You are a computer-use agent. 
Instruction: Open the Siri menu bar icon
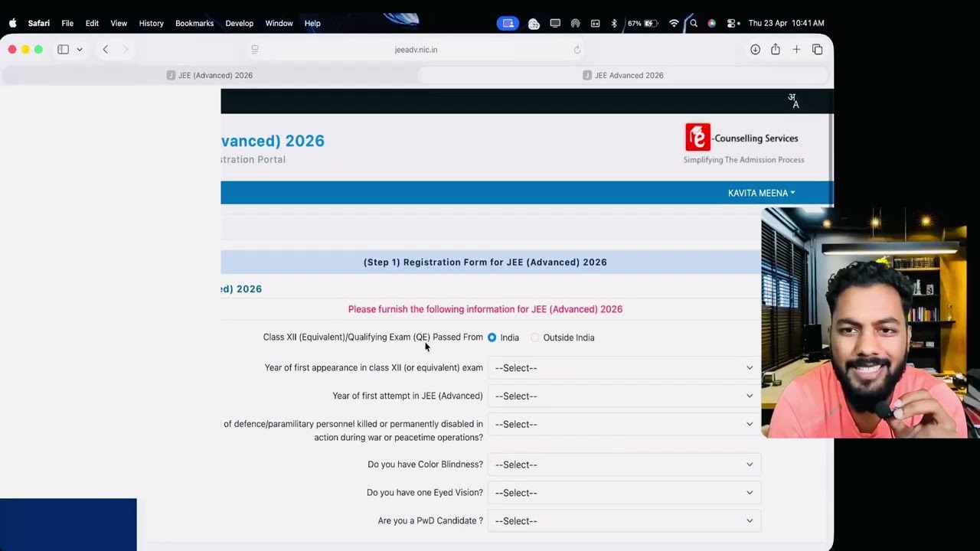(x=711, y=23)
